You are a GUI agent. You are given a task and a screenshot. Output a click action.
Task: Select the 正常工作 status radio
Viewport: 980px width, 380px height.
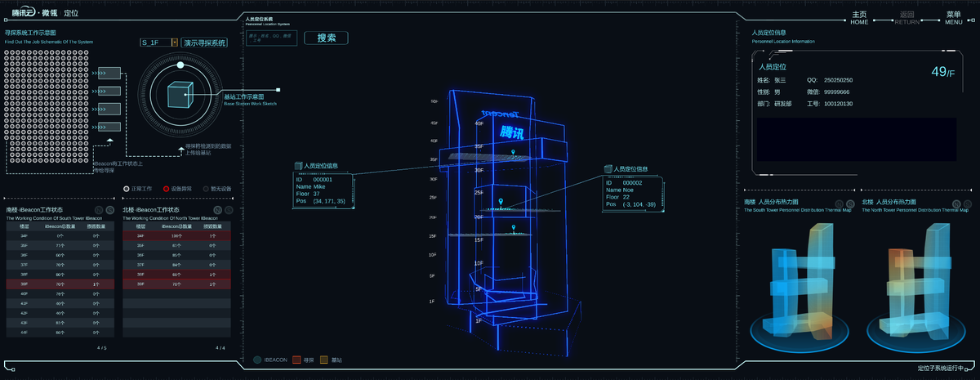coord(126,189)
